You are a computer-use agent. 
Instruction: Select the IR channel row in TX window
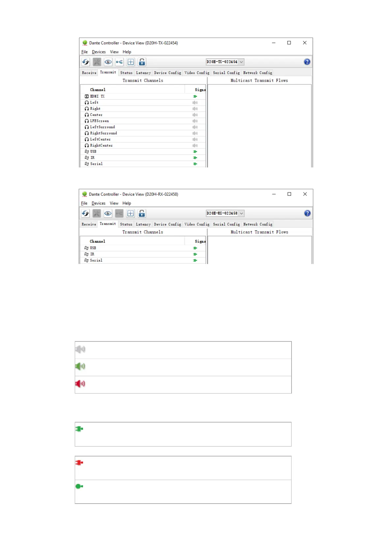143,158
